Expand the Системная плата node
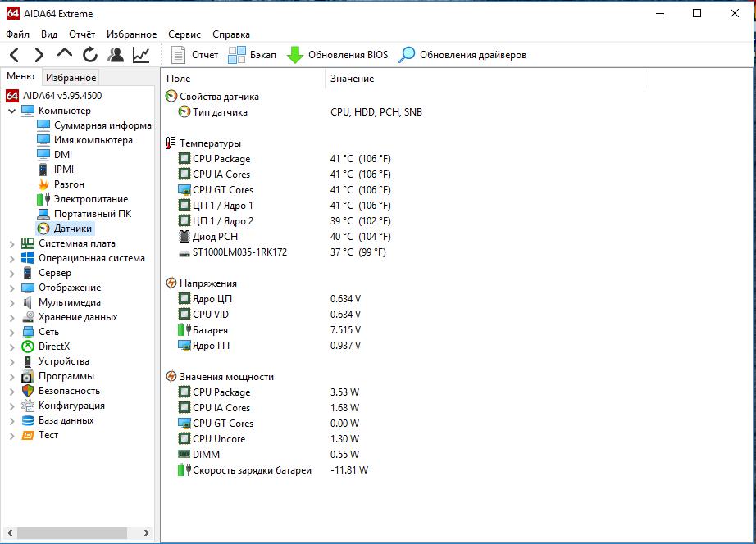The height and width of the screenshot is (544, 756). (12, 244)
